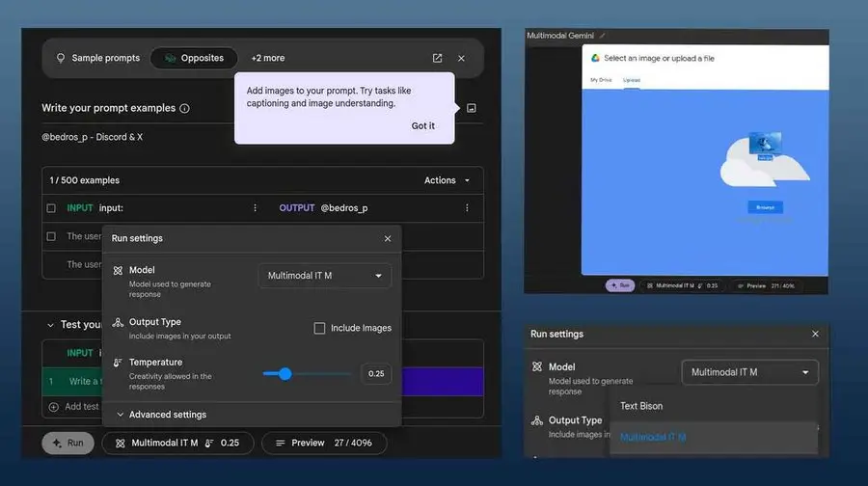Click the Add test plus icon
The width and height of the screenshot is (868, 486).
click(54, 407)
